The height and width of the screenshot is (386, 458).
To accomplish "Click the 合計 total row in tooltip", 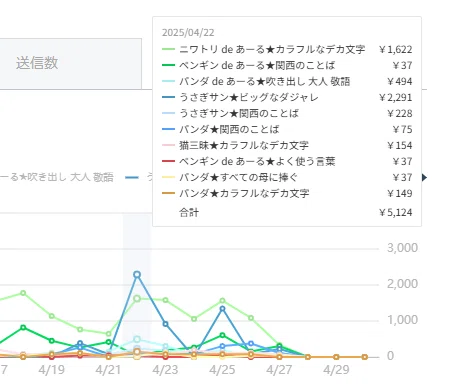I will click(287, 212).
